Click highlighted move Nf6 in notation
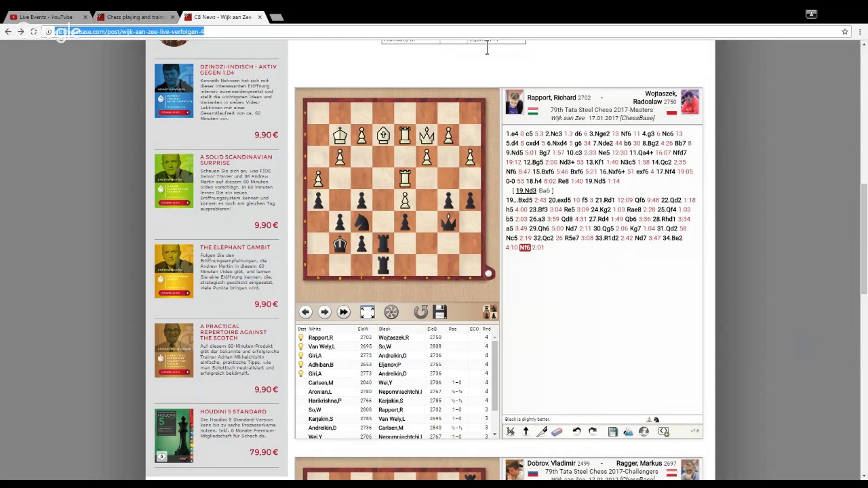 pos(525,247)
